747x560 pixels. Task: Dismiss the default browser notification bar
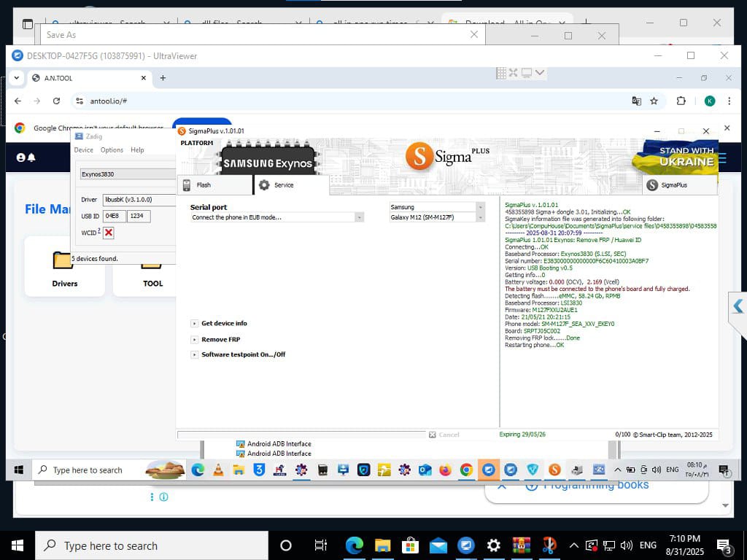click(x=727, y=128)
